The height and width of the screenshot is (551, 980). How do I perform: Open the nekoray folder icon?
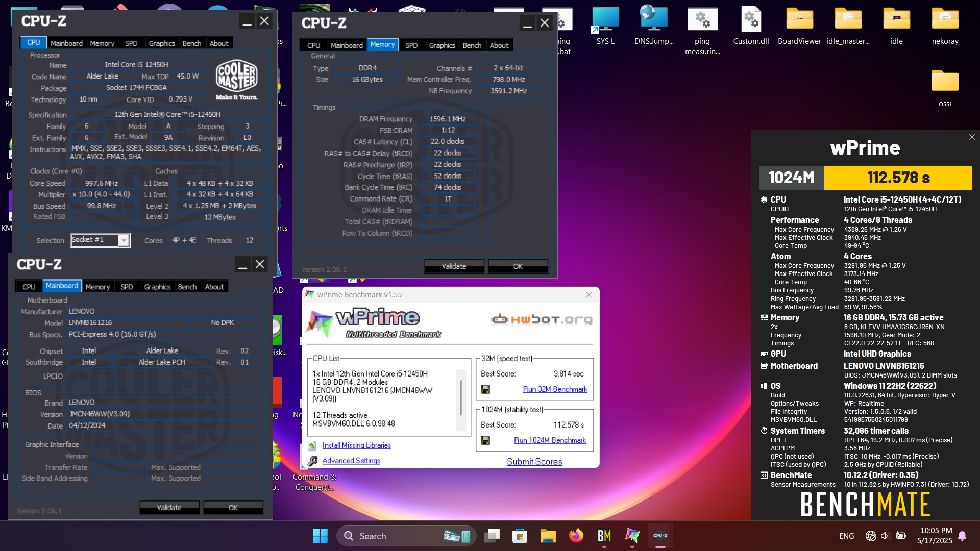945,26
